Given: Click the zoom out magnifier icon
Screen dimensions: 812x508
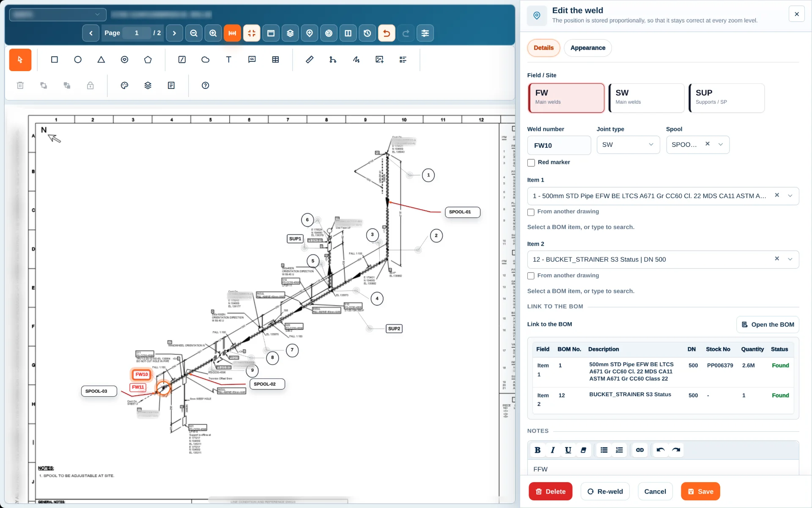Looking at the screenshot, I should pos(194,33).
